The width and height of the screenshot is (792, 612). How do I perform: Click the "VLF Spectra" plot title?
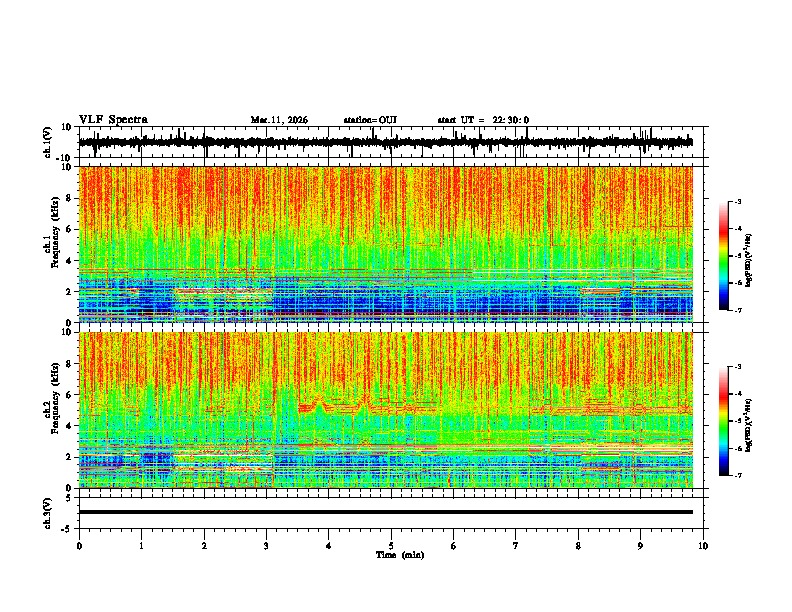pos(113,120)
